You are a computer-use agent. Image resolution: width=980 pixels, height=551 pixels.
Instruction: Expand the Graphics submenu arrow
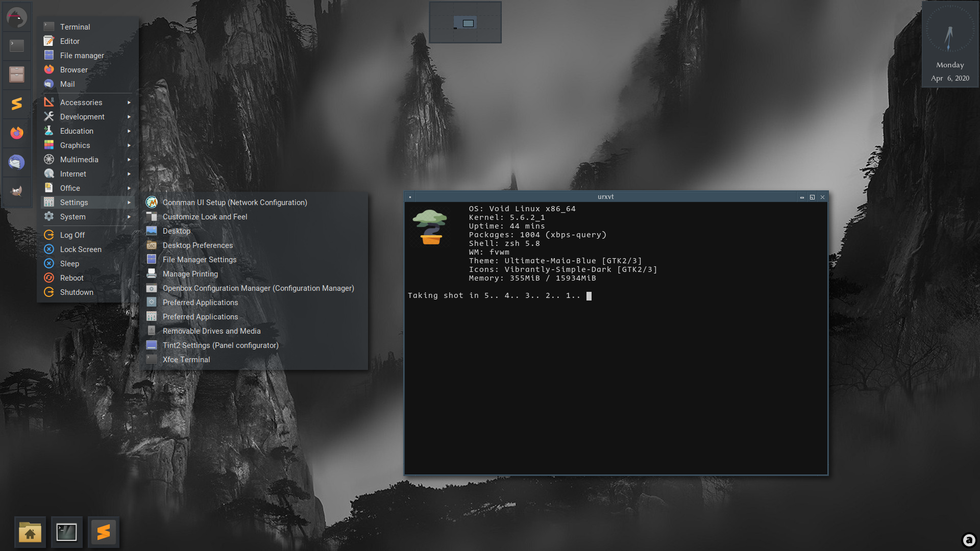pos(129,145)
